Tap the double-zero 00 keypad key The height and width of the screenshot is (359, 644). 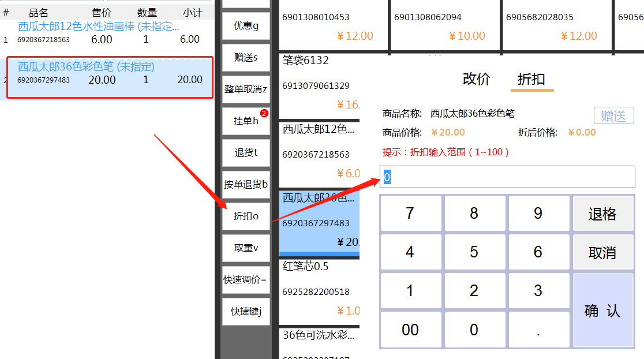point(411,330)
